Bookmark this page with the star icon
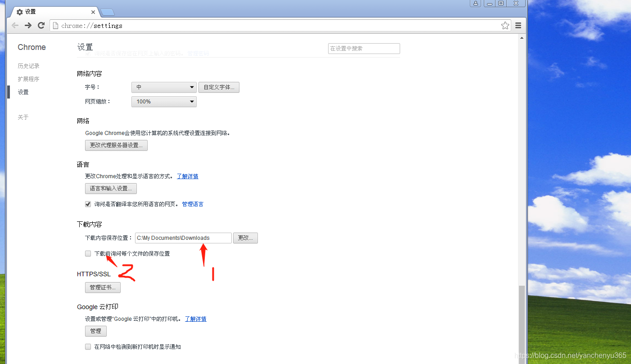The height and width of the screenshot is (364, 631). [x=505, y=26]
